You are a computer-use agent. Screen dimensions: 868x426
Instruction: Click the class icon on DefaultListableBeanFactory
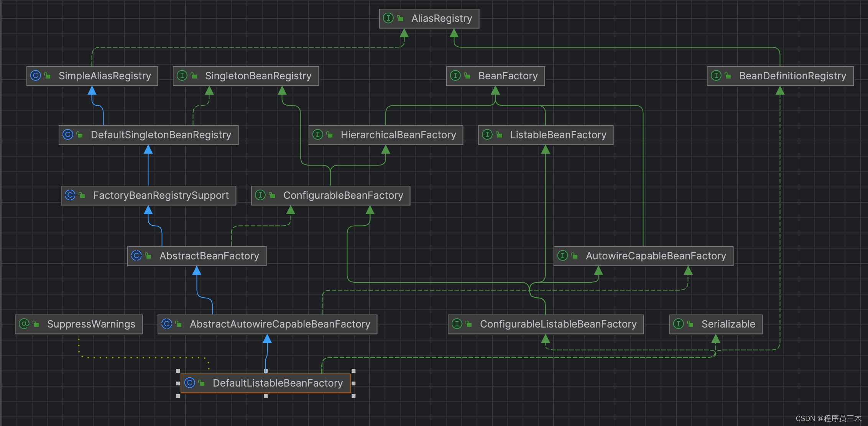click(x=190, y=383)
